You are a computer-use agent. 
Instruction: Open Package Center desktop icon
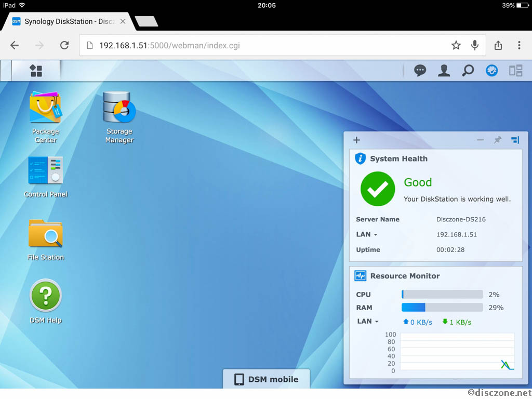[46, 117]
